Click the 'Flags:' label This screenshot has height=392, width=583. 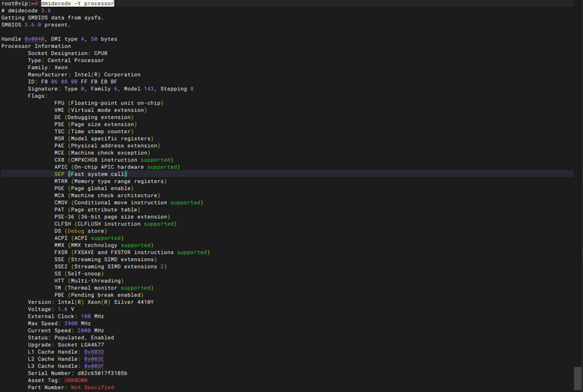coord(38,96)
